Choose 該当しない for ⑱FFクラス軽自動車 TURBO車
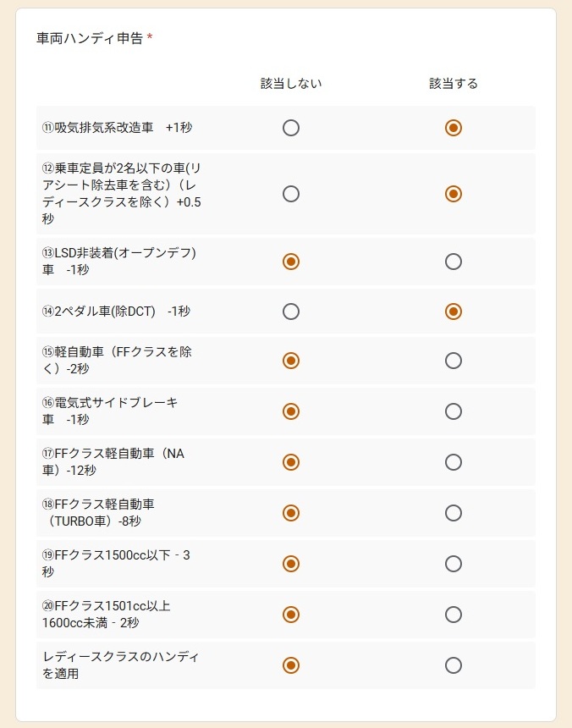 [x=291, y=513]
